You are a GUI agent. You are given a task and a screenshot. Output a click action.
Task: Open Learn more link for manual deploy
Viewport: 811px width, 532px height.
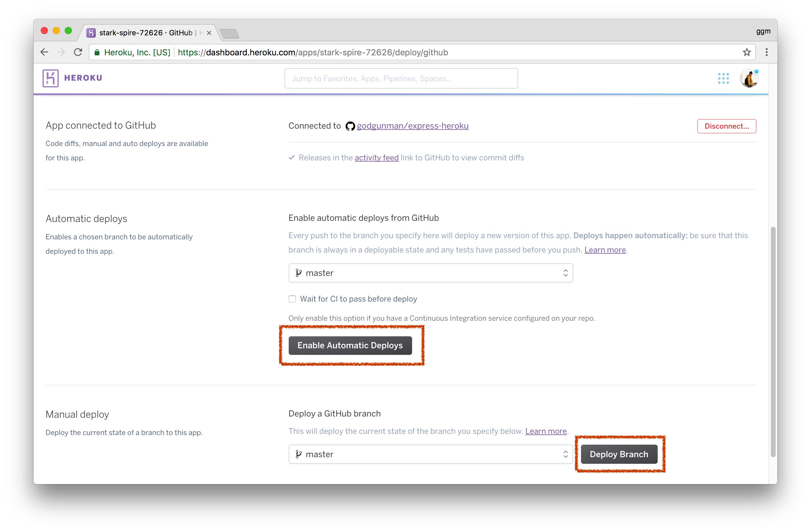(546, 431)
